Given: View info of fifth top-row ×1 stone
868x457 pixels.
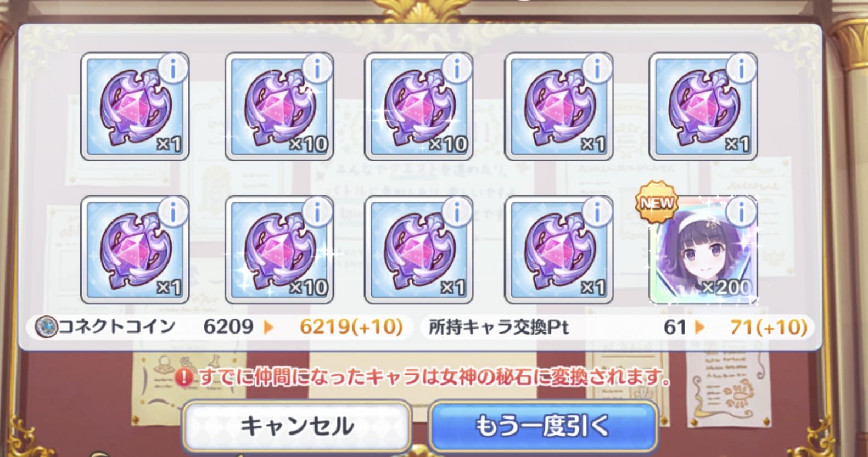Looking at the screenshot, I should click(x=741, y=70).
